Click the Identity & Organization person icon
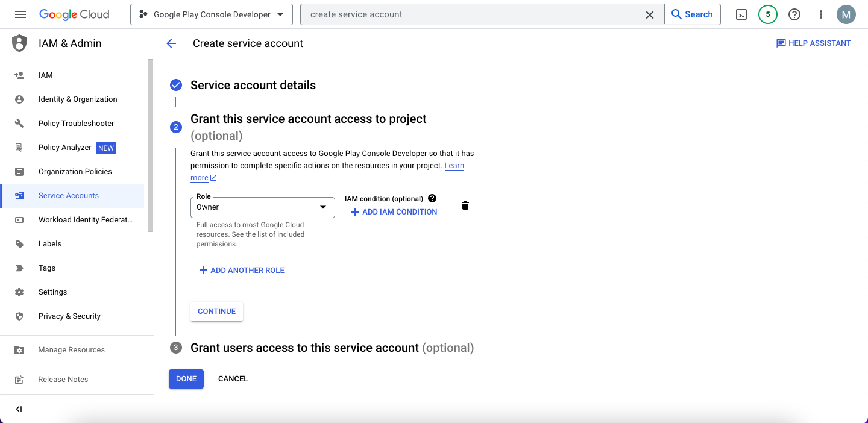Image resolution: width=868 pixels, height=423 pixels. point(19,99)
